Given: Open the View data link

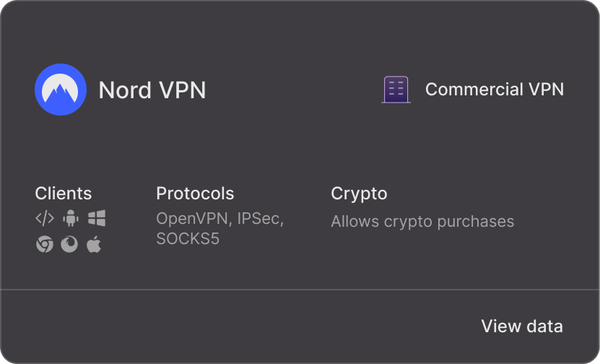Looking at the screenshot, I should tap(522, 326).
